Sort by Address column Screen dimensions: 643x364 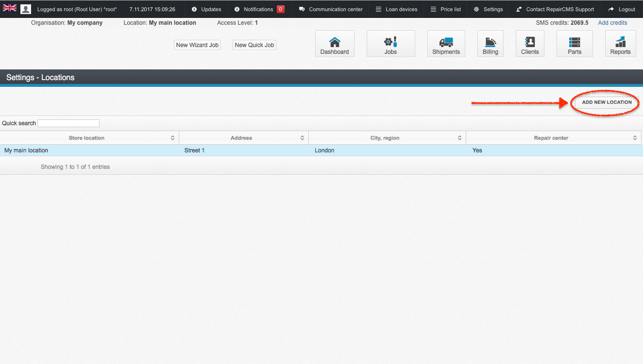coord(244,138)
